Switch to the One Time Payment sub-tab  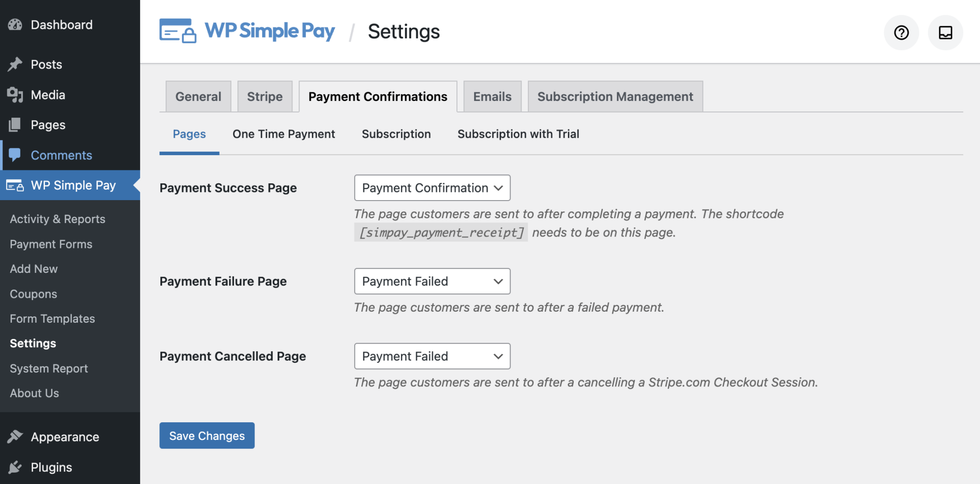283,134
